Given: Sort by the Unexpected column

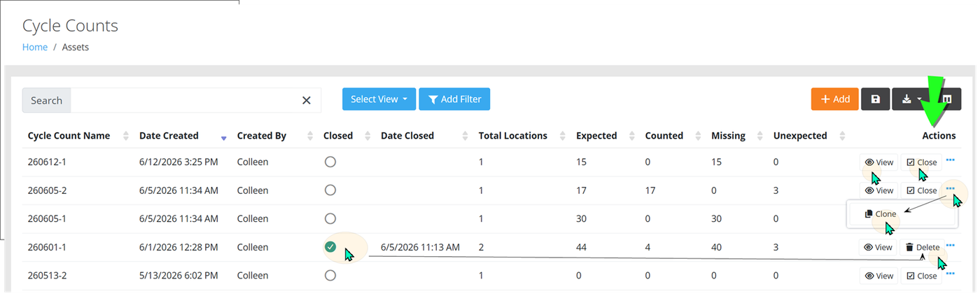Looking at the screenshot, I should pos(842,136).
